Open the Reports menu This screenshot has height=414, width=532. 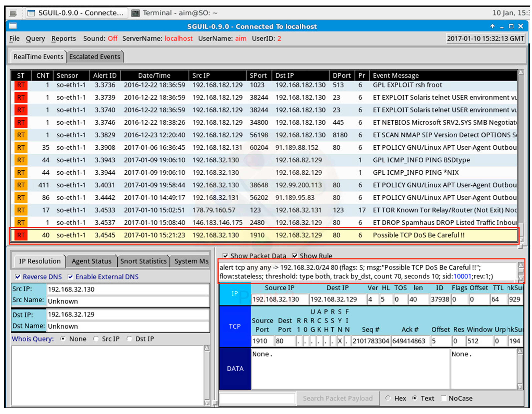point(64,38)
